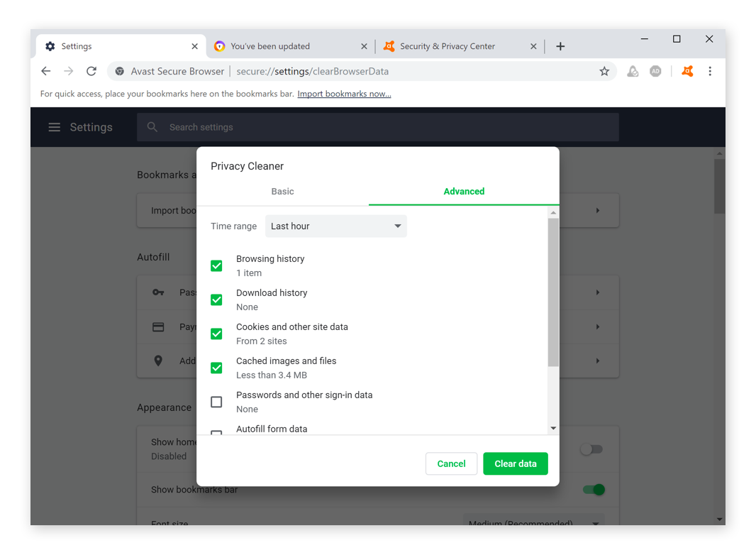
Task: Open the three-dot browser menu
Action: coord(710,71)
